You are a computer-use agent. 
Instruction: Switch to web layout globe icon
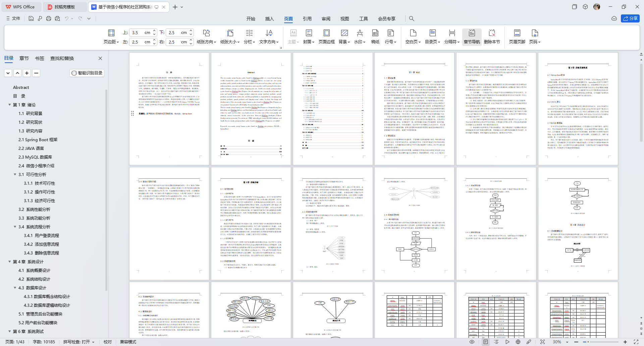coord(518,342)
